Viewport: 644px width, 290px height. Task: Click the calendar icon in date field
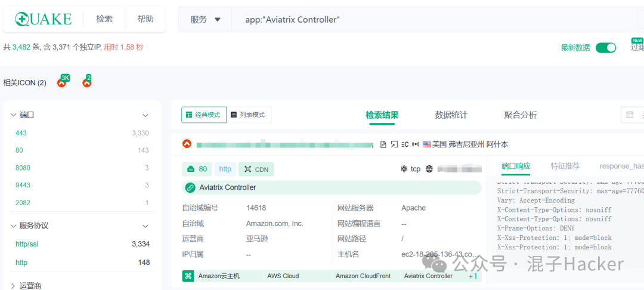tap(630, 115)
